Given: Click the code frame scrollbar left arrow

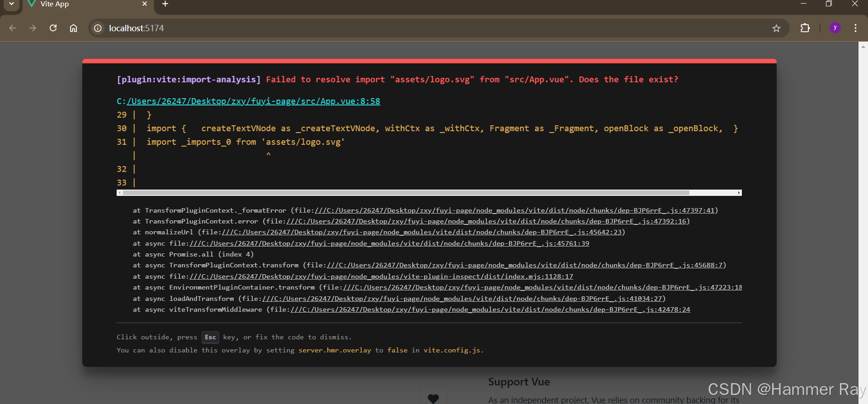Looking at the screenshot, I should click(119, 193).
